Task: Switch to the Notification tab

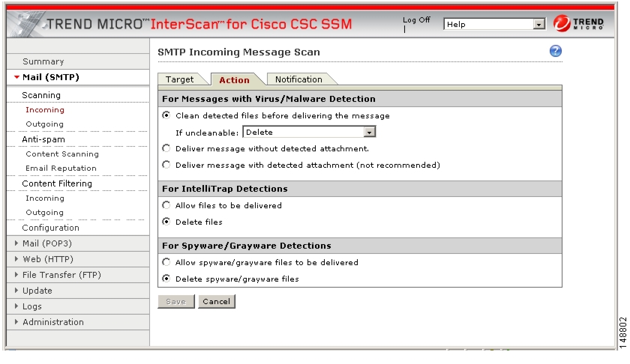Action: pyautogui.click(x=298, y=79)
